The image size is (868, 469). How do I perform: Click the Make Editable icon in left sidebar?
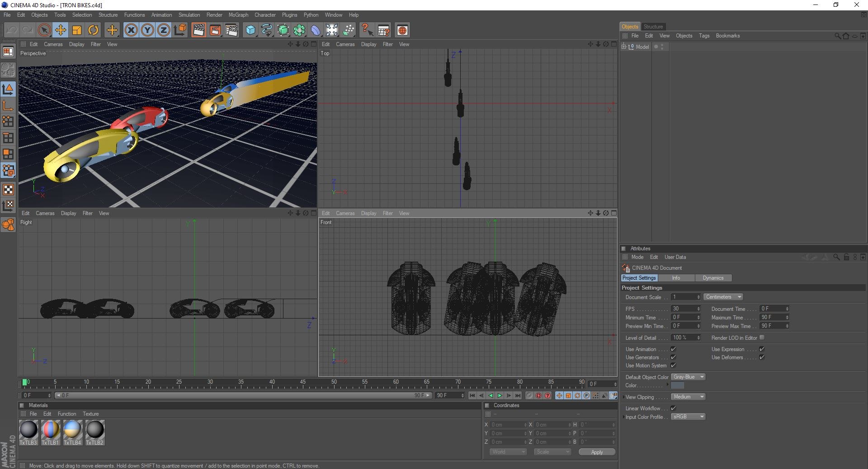tap(8, 70)
